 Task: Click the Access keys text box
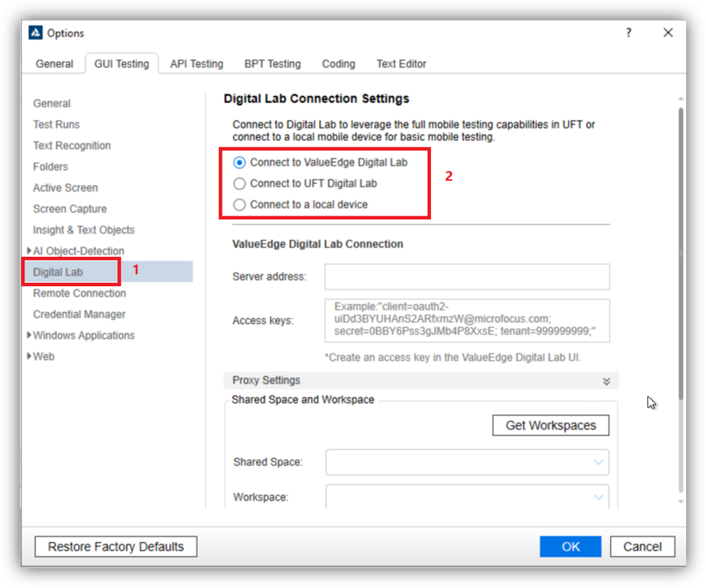(467, 320)
